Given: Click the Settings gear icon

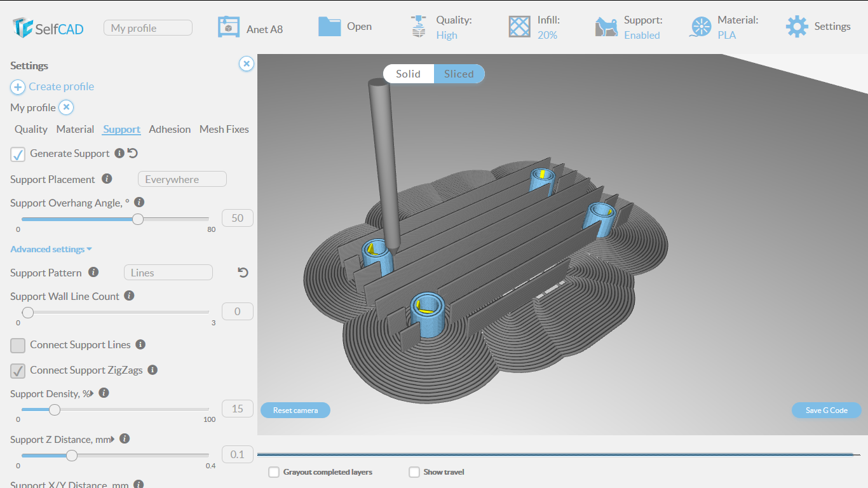Looking at the screenshot, I should click(797, 27).
